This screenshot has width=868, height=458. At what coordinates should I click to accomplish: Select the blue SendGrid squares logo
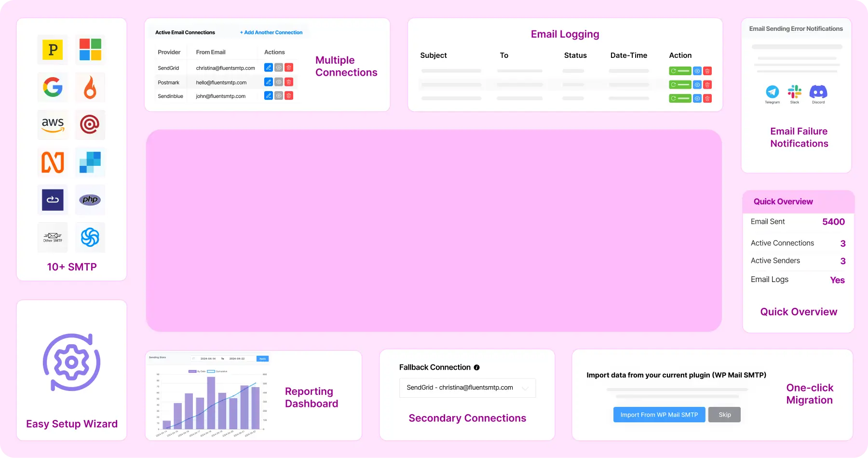(x=90, y=162)
